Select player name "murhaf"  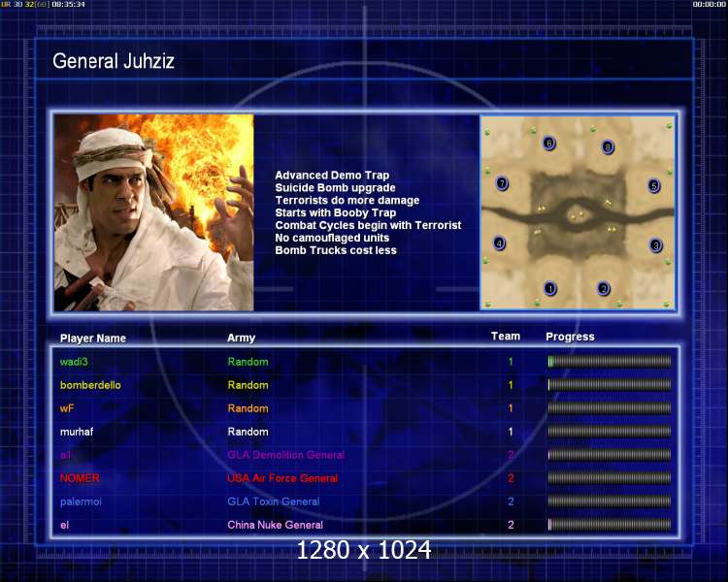[77, 432]
